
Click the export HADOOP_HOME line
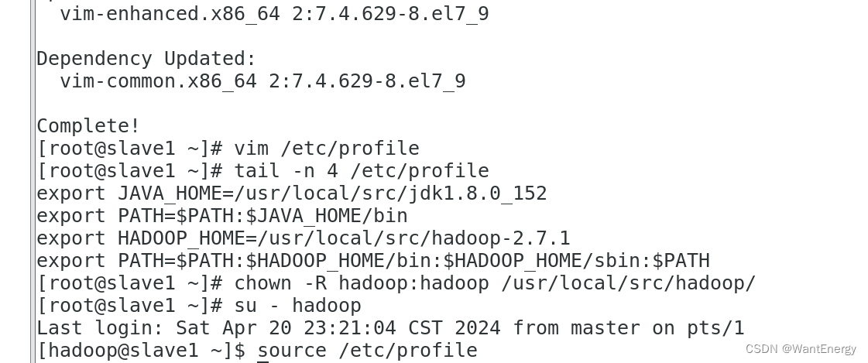click(303, 238)
